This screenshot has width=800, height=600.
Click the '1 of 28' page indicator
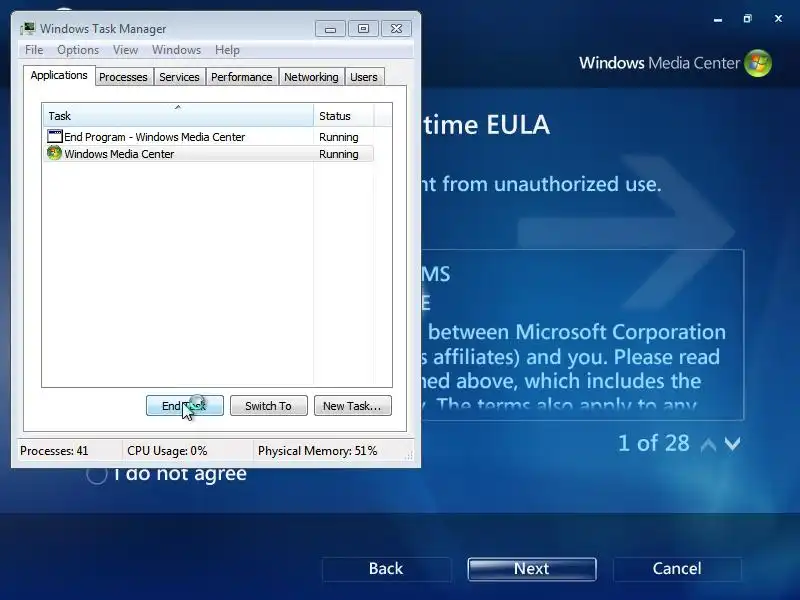coord(654,443)
